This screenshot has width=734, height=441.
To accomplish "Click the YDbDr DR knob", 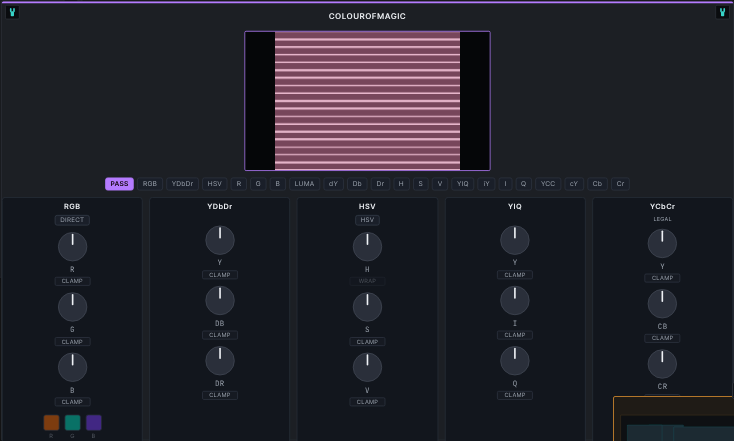I will pyautogui.click(x=220, y=360).
